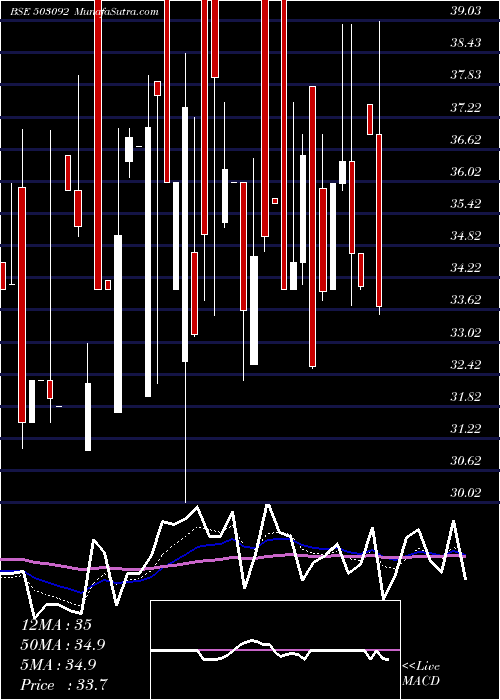Click the 33.02 price axis label
Screen dimensions: 500x700
[x=466, y=333]
